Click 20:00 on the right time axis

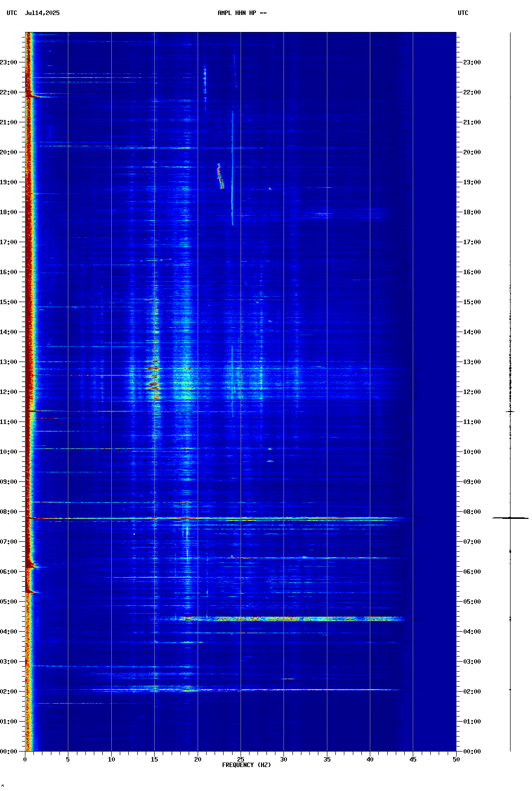click(x=472, y=152)
